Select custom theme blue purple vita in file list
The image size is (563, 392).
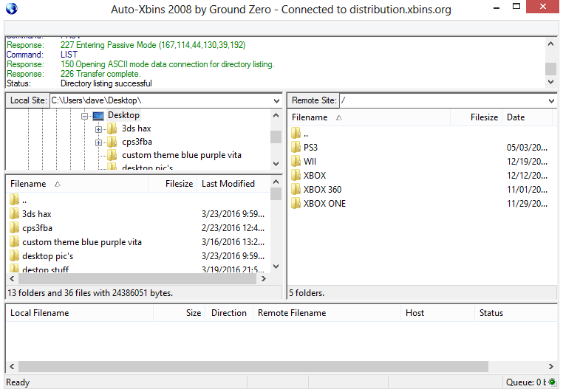tap(82, 242)
